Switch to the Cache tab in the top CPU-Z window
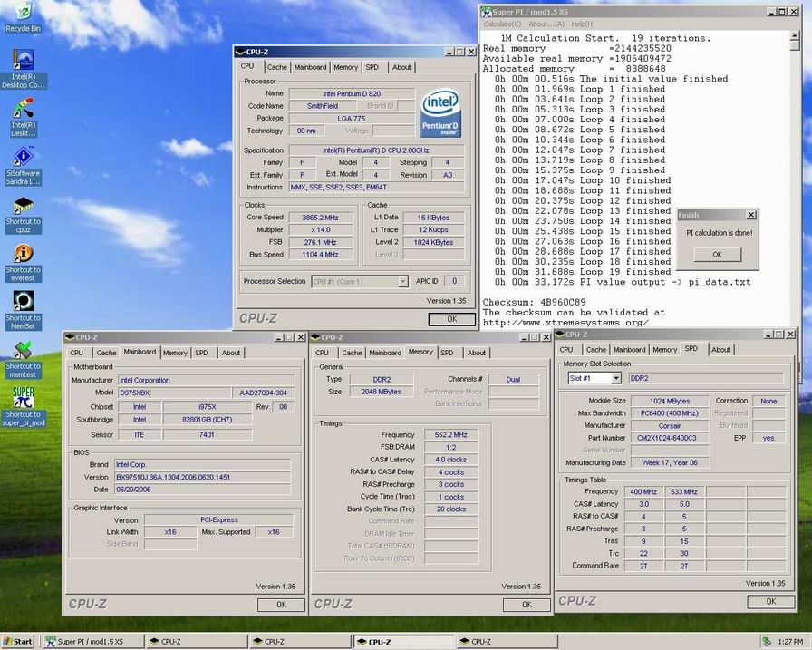The image size is (812, 650). pos(277,67)
